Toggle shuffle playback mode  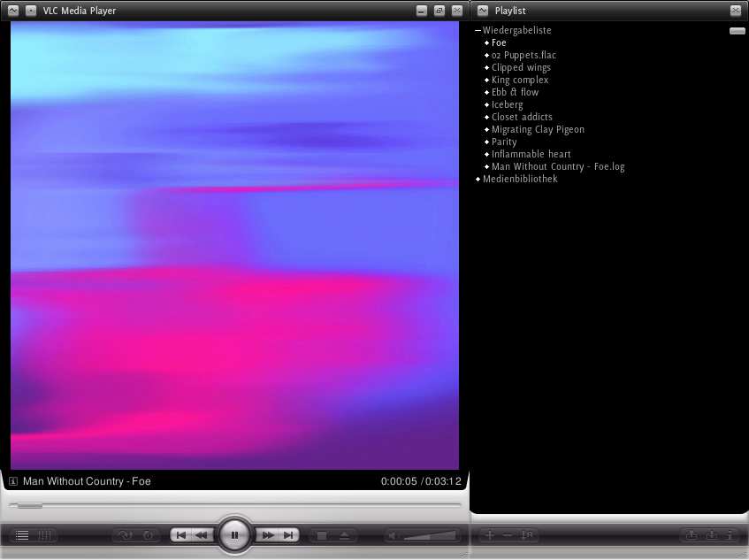126,535
